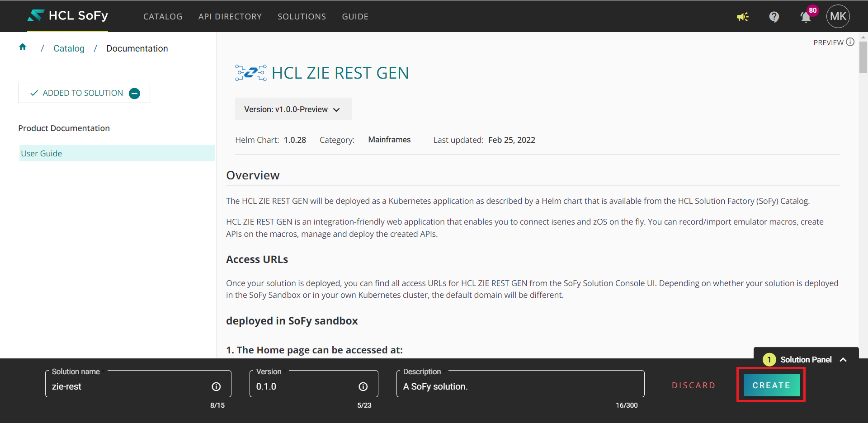Click the Version input field

point(314,384)
